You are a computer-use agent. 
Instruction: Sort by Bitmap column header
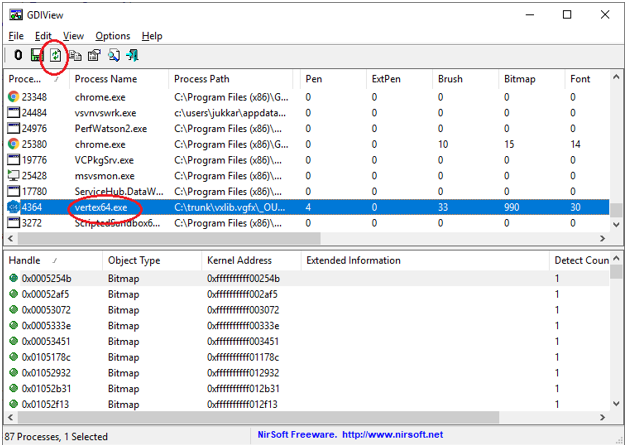[x=520, y=79]
